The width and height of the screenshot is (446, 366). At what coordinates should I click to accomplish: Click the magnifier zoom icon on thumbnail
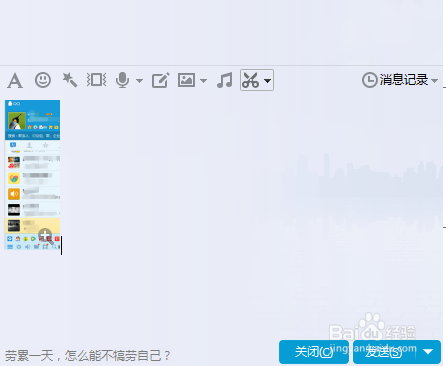[46, 236]
